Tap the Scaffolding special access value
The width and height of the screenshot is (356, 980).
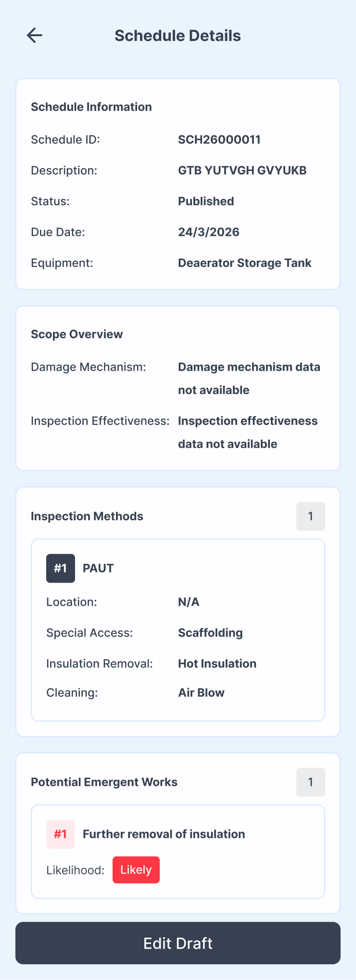click(210, 633)
